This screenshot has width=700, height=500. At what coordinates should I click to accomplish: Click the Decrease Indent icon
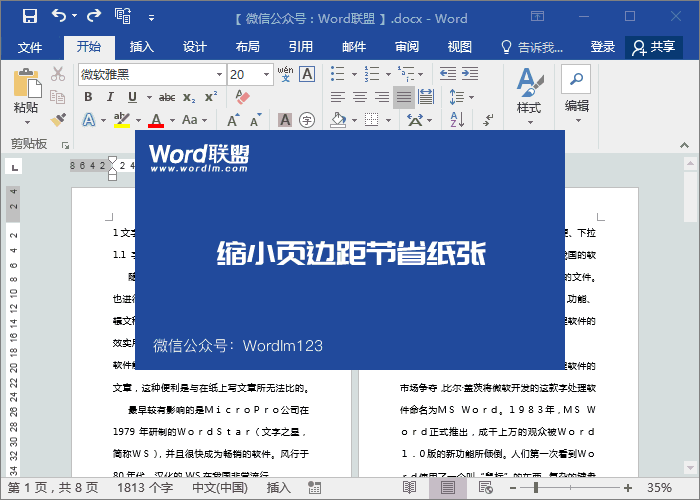click(448, 74)
